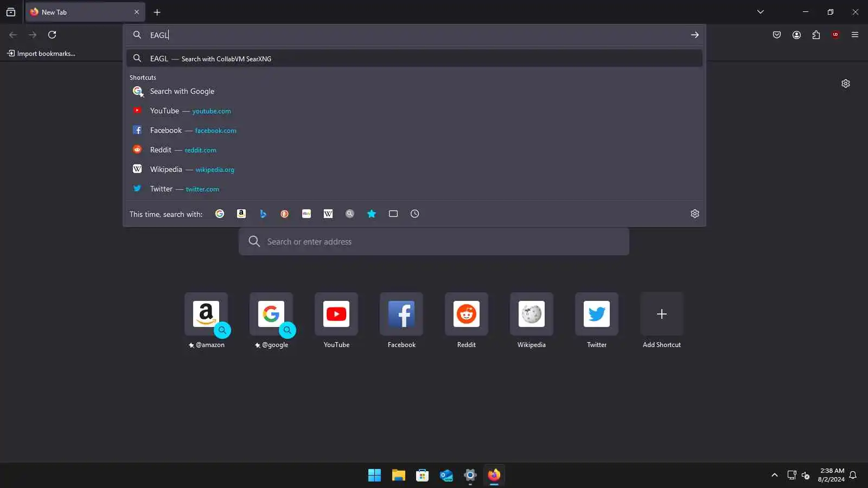This screenshot has width=868, height=488.
Task: Open network status tray icon
Action: 792,476
